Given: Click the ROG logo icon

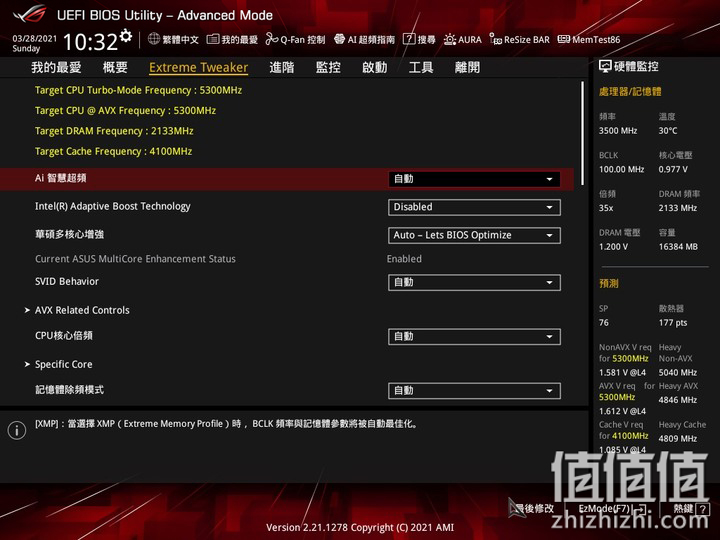Looking at the screenshot, I should click(30, 14).
